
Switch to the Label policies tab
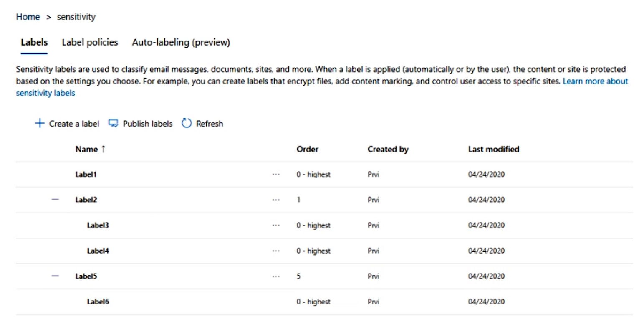tap(90, 42)
